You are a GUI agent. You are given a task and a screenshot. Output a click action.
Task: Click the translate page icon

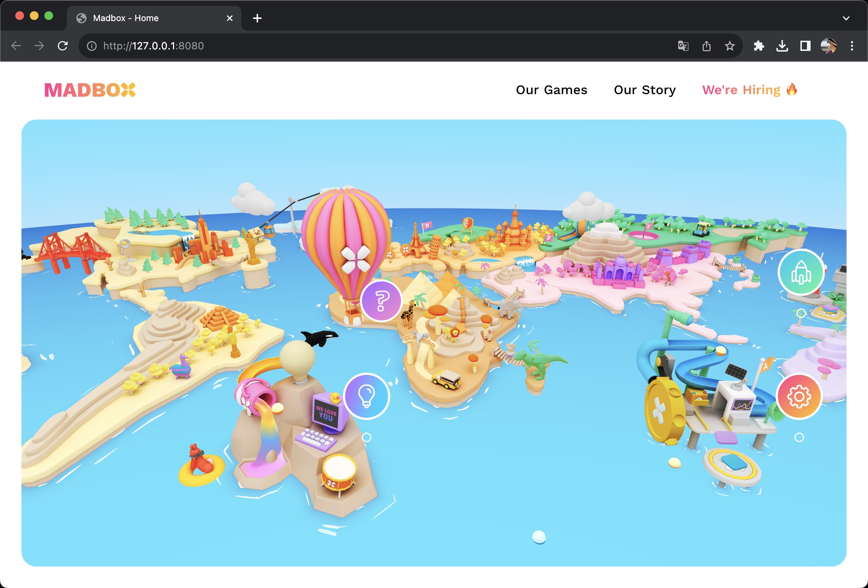[683, 46]
